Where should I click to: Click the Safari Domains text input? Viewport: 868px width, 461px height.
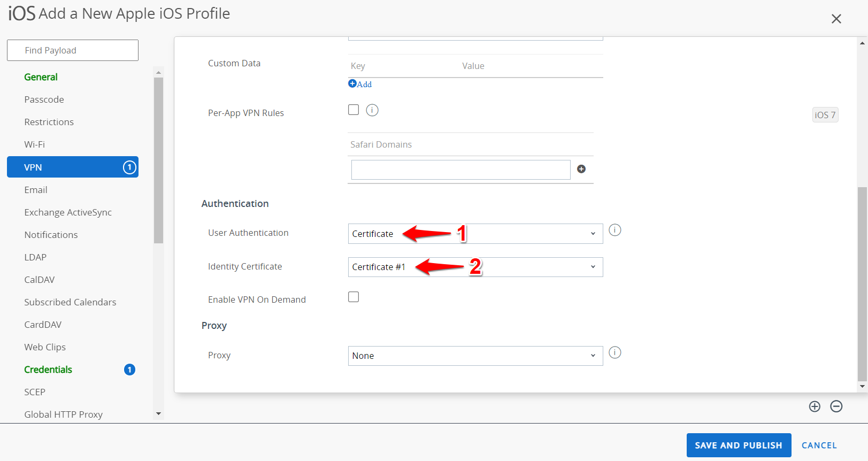pyautogui.click(x=461, y=170)
